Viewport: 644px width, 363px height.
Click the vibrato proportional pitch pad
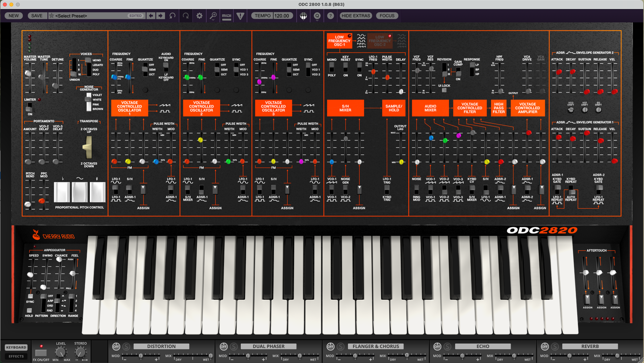[x=80, y=192]
